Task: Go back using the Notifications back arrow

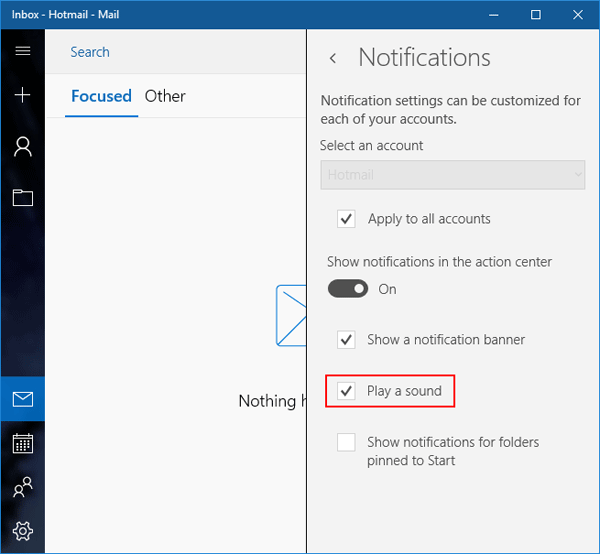Action: [x=333, y=59]
